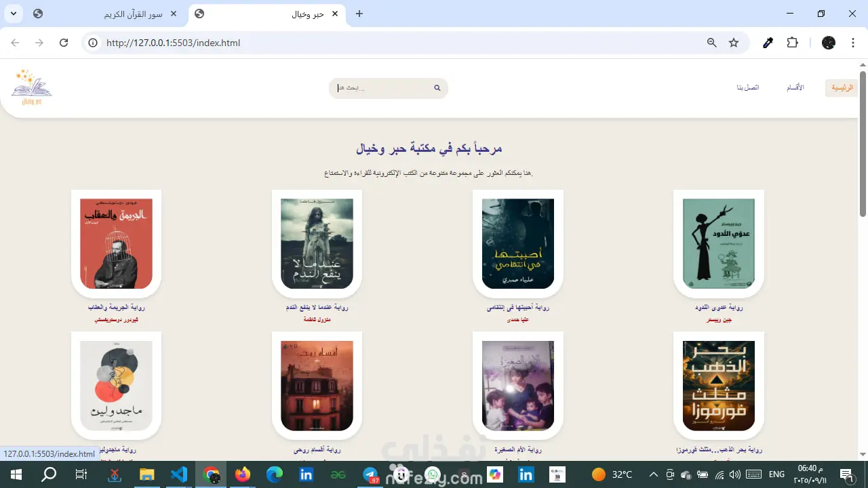Click the browser back arrow
Viewport: 868px width, 488px height.
click(x=15, y=43)
